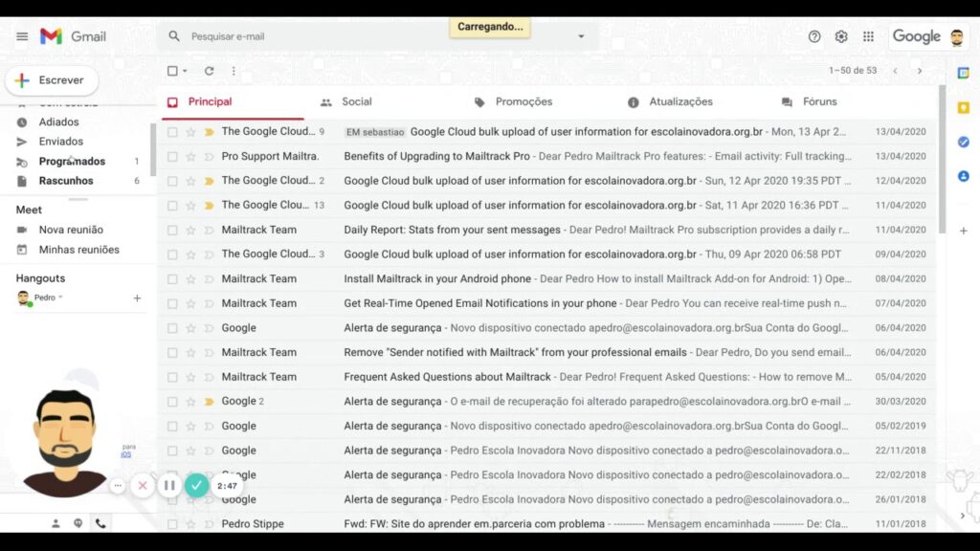The height and width of the screenshot is (551, 980).
Task: Expand Pedro Hangouts status dropdown
Action: click(x=60, y=298)
